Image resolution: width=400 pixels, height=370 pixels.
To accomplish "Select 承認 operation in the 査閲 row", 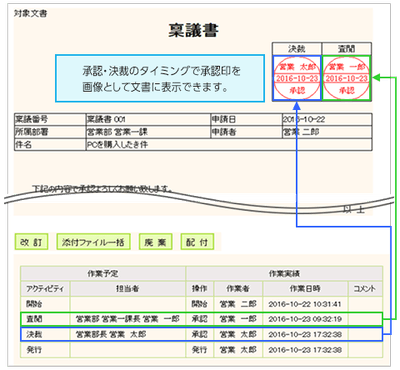I will 200,319.
